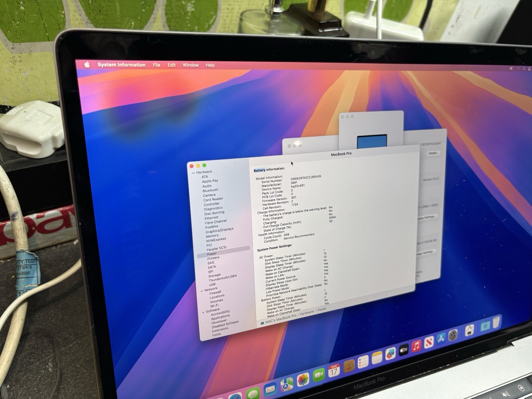532x399 pixels.
Task: Open App Store from the Dock
Action: click(441, 338)
